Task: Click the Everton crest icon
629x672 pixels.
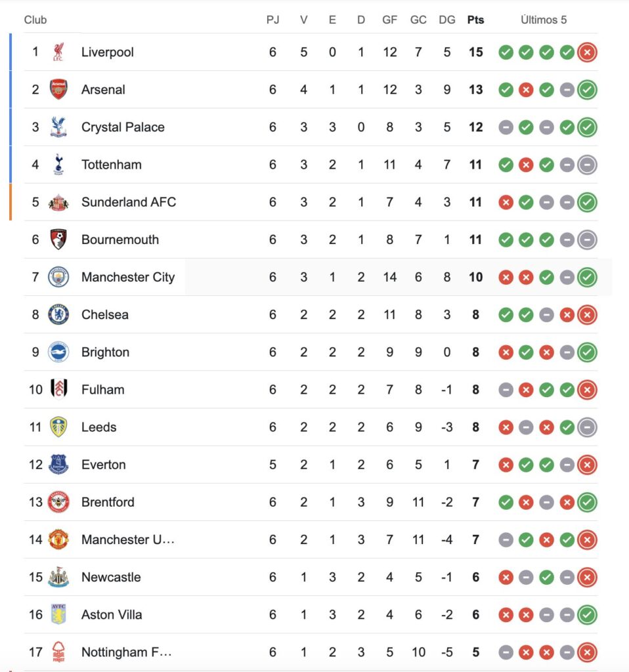Action: point(59,465)
